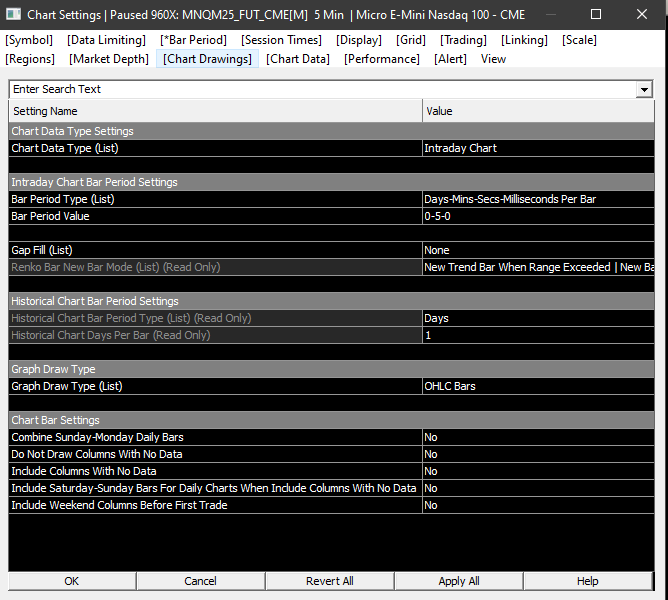Screen dimensions: 668x600
Task: Open Chart Data Type list value Intraday Chart
Action: (538, 148)
